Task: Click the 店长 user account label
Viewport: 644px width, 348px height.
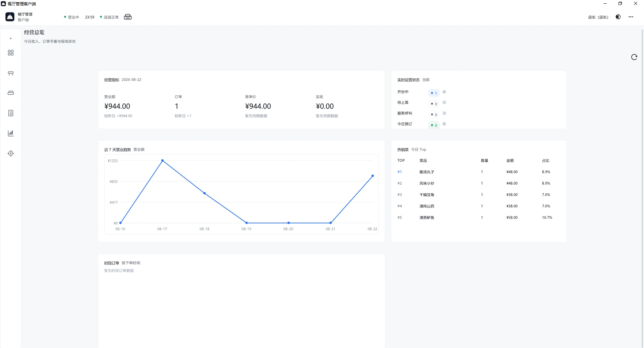Action: tap(598, 17)
